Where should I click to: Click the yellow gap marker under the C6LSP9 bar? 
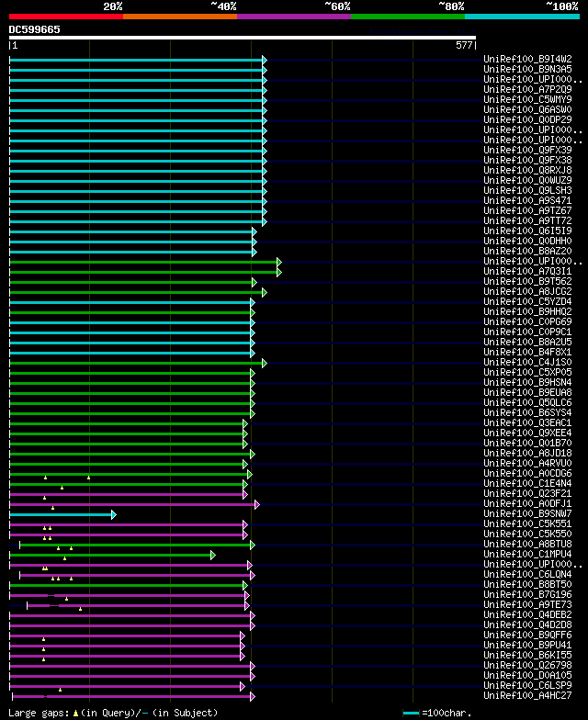61,690
